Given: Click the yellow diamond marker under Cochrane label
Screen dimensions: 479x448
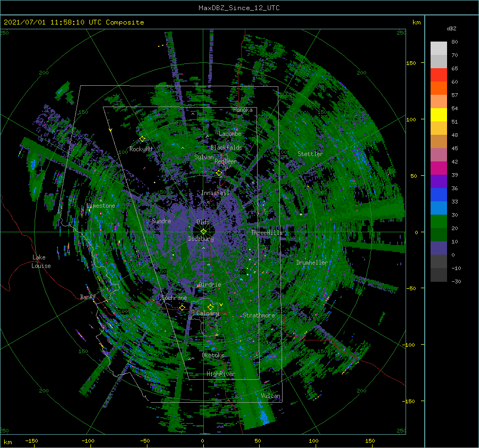Looking at the screenshot, I should click(x=183, y=307).
